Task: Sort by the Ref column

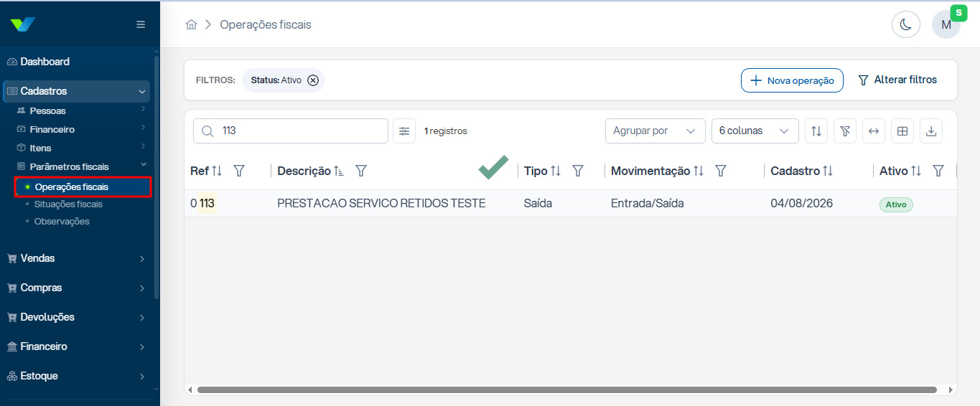Action: pyautogui.click(x=217, y=171)
